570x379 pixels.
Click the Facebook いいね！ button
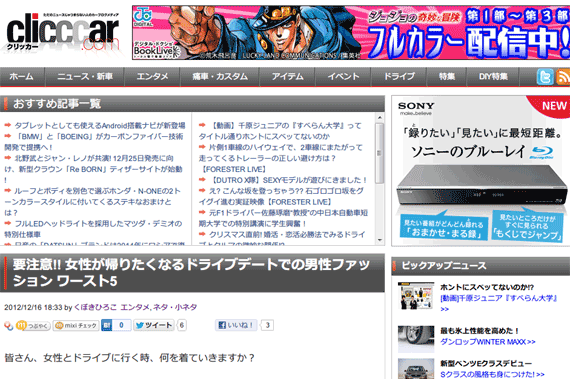click(236, 325)
